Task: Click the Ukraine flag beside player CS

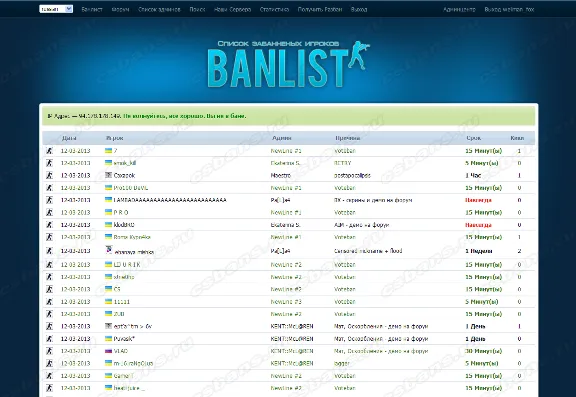Action: 108,289
